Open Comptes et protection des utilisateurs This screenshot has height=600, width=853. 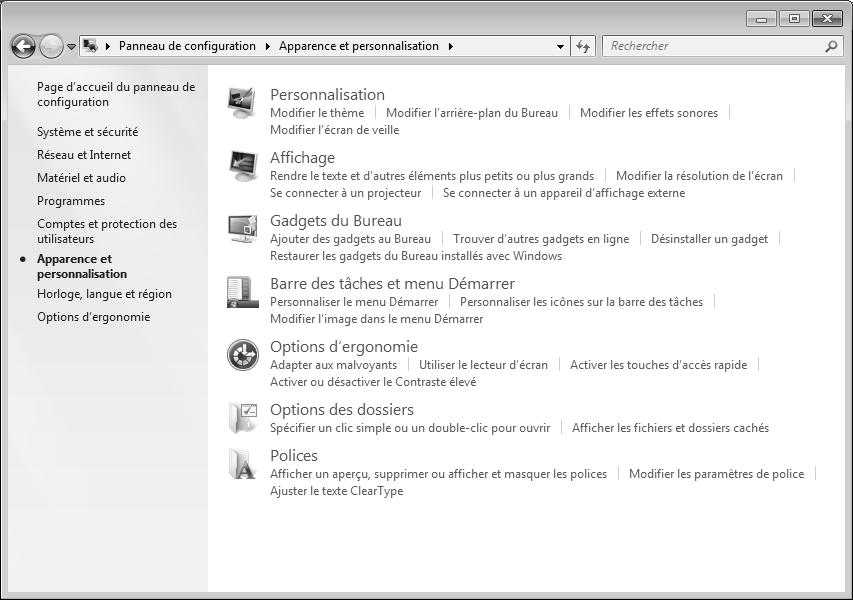point(107,231)
